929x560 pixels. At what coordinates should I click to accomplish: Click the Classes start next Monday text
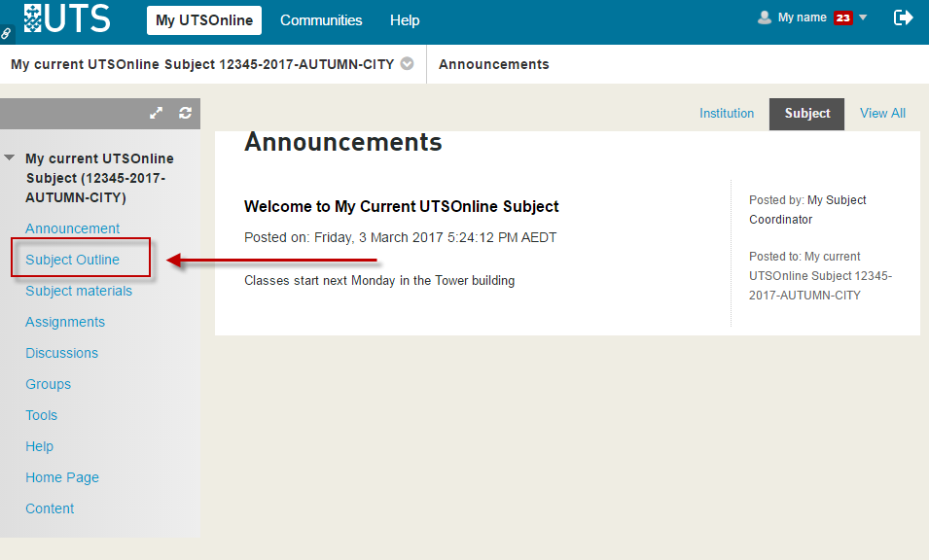[x=379, y=280]
